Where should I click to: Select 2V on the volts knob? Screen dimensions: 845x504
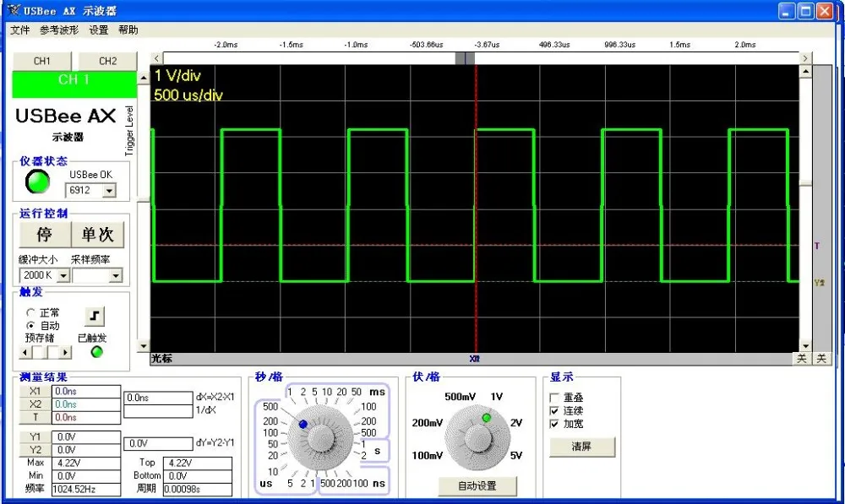(x=516, y=423)
